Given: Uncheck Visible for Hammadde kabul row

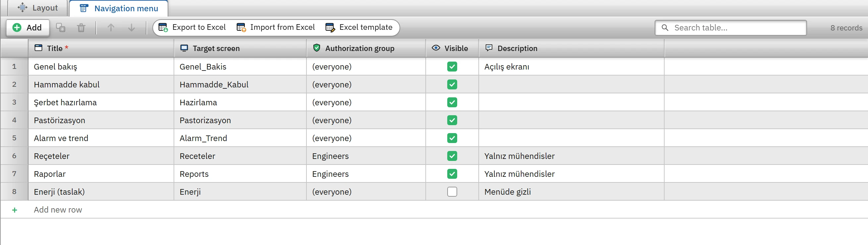Looking at the screenshot, I should coord(452,84).
